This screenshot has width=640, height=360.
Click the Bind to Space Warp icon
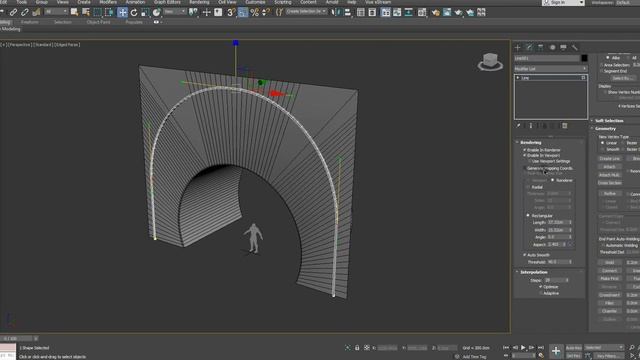[x=36, y=12]
